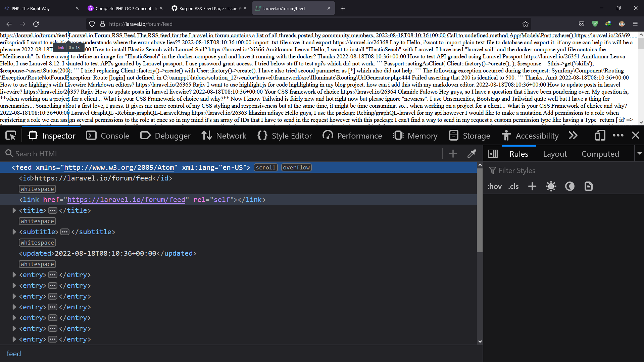Open devtools customize ellipsis menu
The width and height of the screenshot is (644, 362).
click(x=618, y=136)
